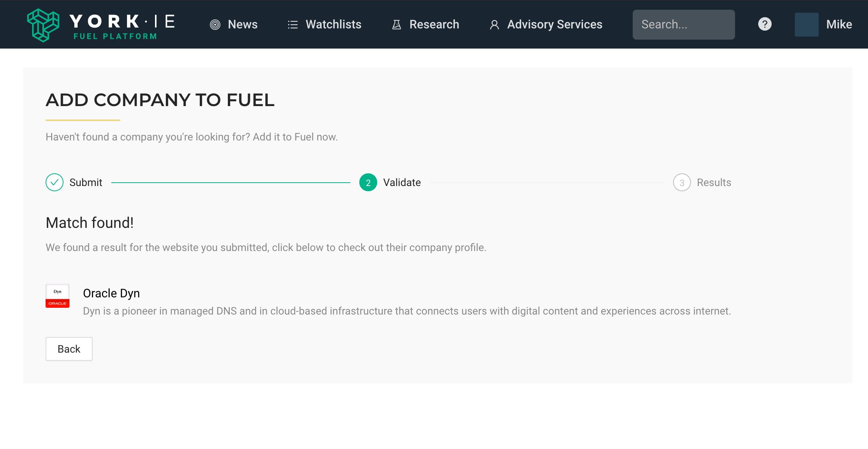Click the 'Match found!' heading
The width and height of the screenshot is (868, 449).
(x=90, y=223)
